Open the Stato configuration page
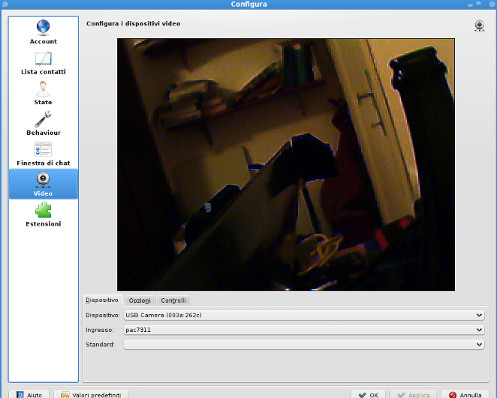This screenshot has height=398, width=497. coord(43,93)
